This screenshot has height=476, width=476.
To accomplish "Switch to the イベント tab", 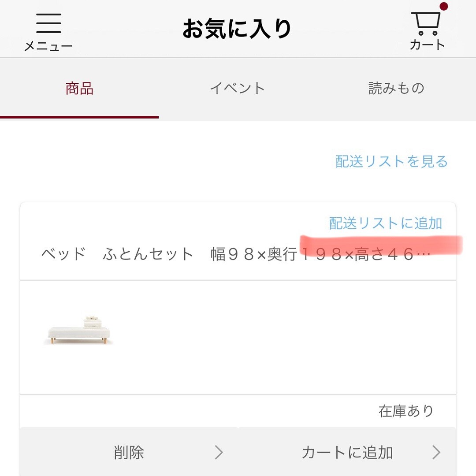I will tap(238, 89).
